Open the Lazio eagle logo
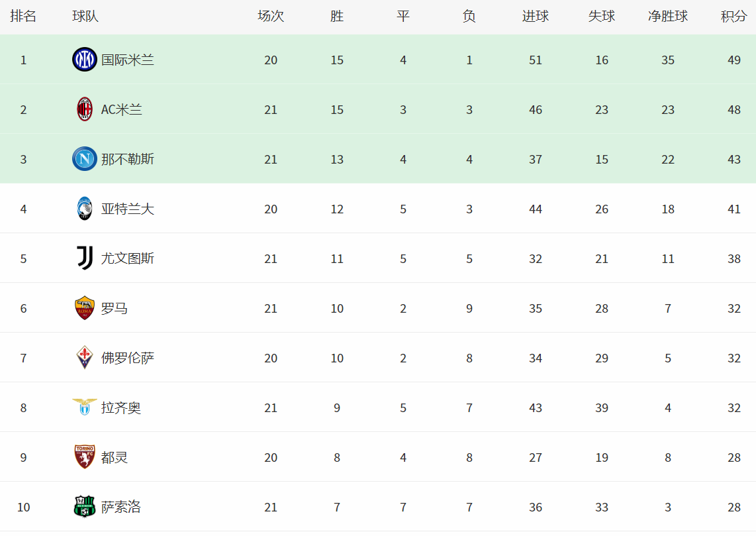The width and height of the screenshot is (756, 536). (x=84, y=407)
